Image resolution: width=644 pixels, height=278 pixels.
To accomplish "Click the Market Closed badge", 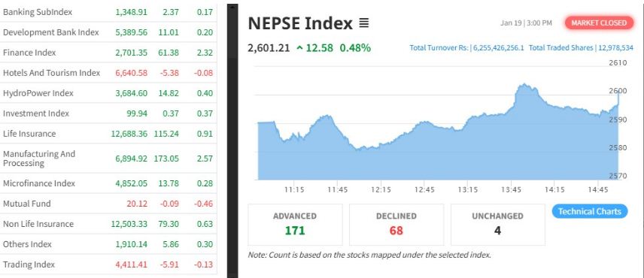I will click(x=599, y=23).
